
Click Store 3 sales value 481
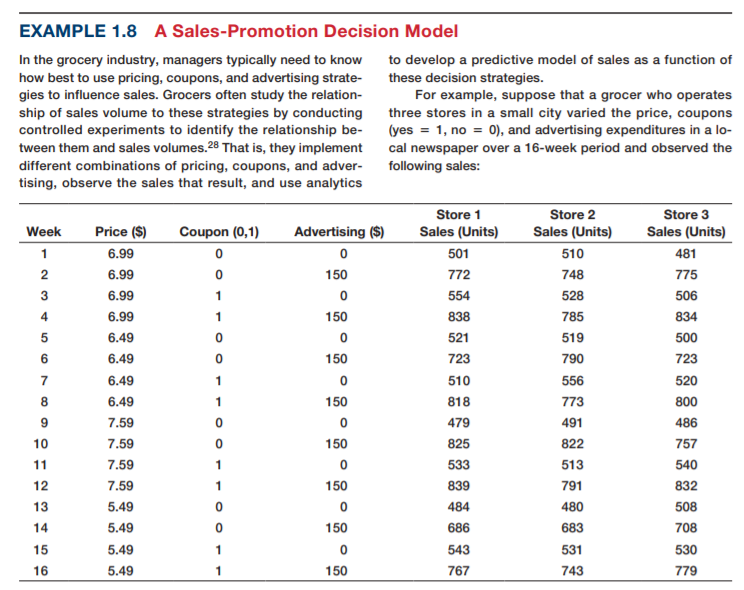(686, 253)
